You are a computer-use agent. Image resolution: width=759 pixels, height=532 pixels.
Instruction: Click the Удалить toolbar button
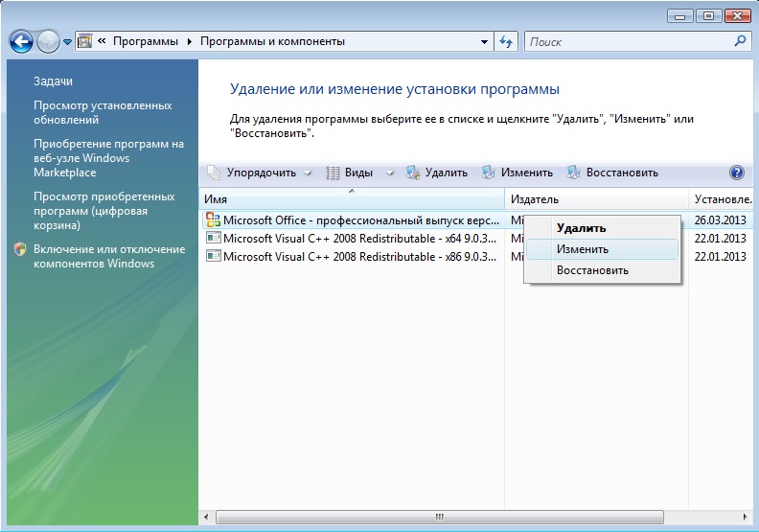[x=437, y=173]
